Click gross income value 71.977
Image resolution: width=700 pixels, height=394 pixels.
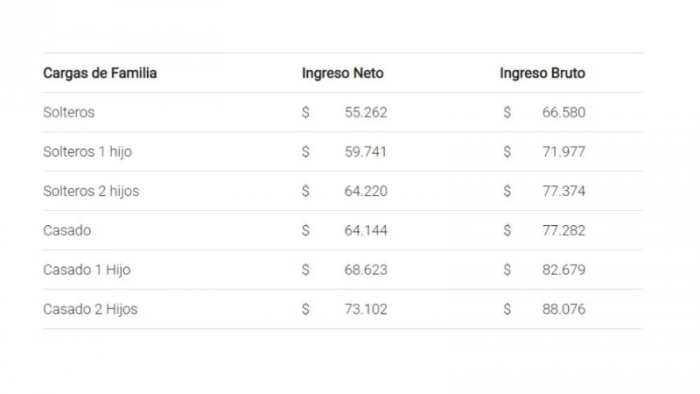(564, 152)
